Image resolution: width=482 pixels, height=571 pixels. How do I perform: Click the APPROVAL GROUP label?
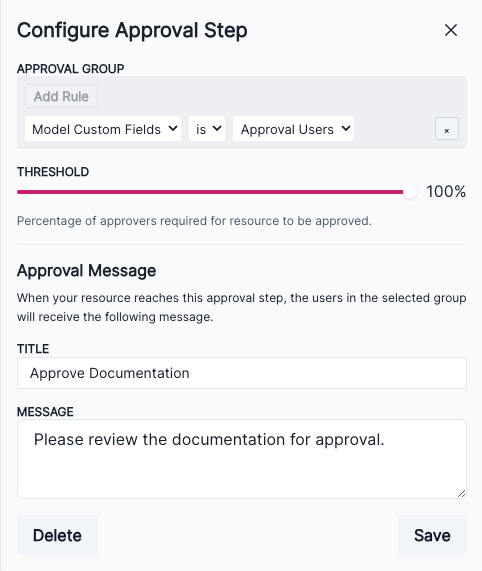71,69
